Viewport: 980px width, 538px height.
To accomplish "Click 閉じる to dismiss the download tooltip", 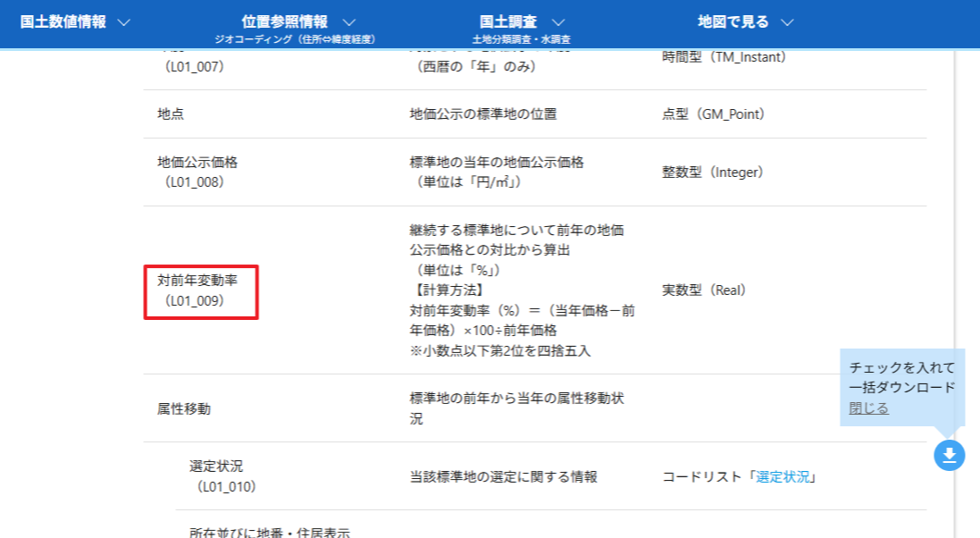I will click(x=868, y=408).
